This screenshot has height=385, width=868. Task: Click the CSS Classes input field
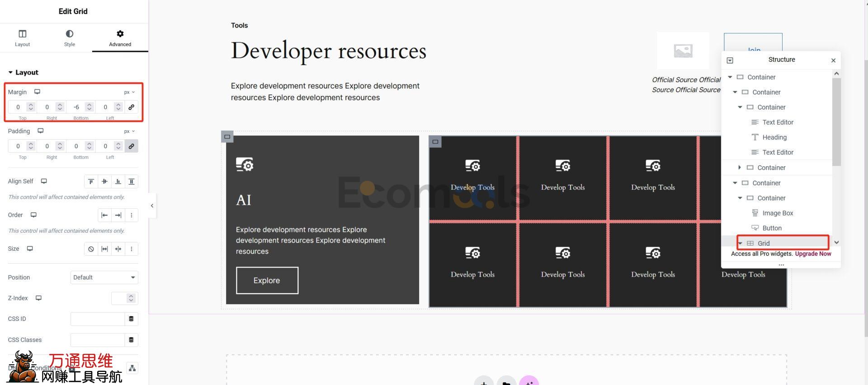pyautogui.click(x=97, y=340)
